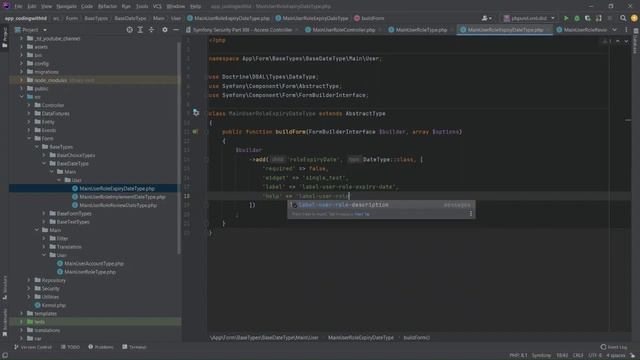Click the 4 spaces indent status entry
Screen dimensions: 640x360
click(616, 356)
